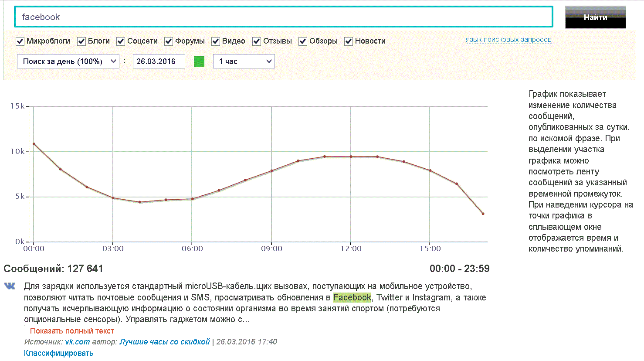Select the 00:00 data point on the graph
The image size is (644, 361).
(x=34, y=144)
